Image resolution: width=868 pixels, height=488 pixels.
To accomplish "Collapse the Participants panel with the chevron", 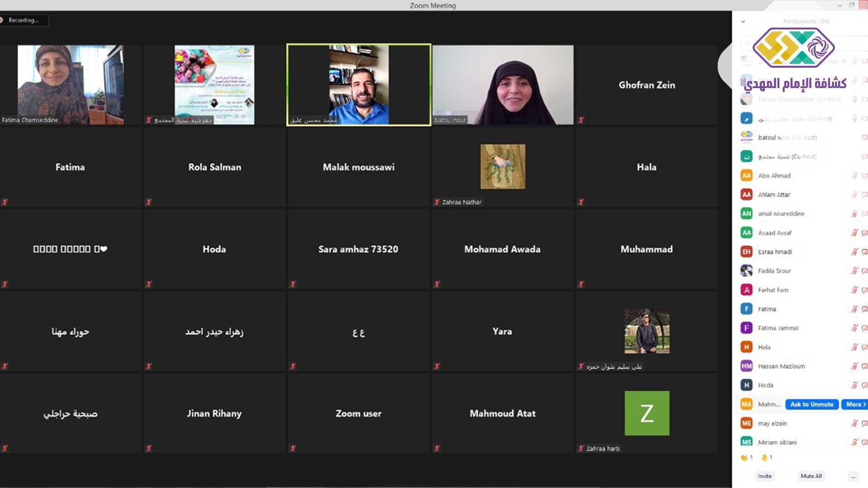I will coord(743,21).
